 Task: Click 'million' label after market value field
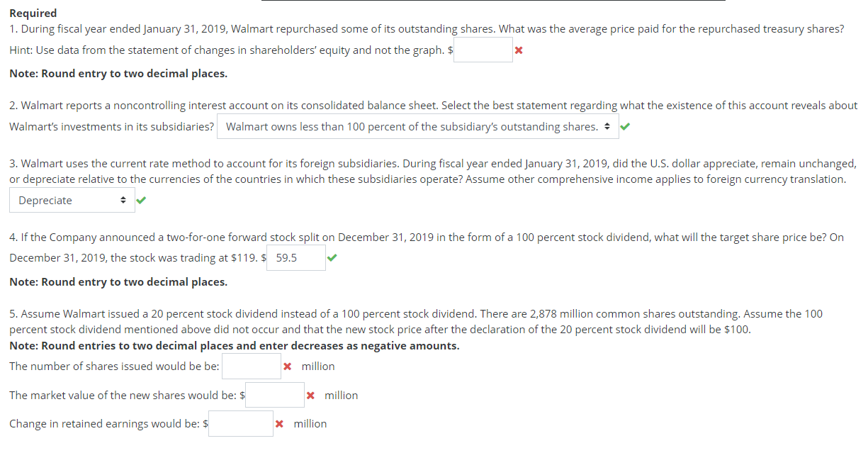pyautogui.click(x=341, y=396)
